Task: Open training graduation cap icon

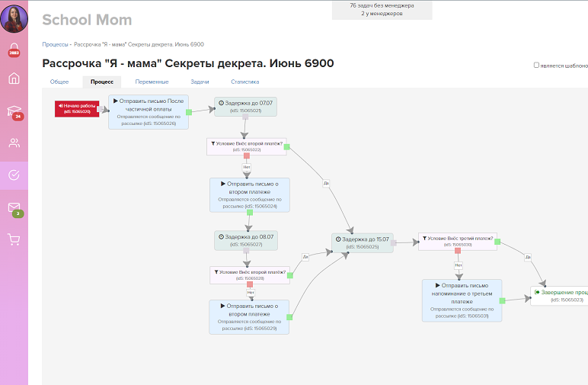Action: tap(14, 111)
